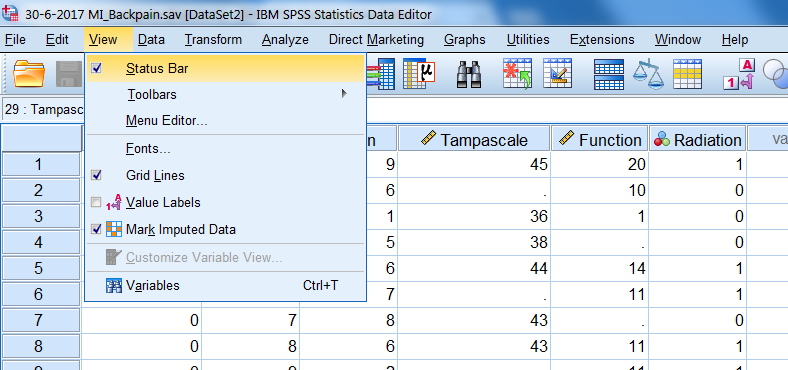
Task: Click the Insert Cases toolbar icon
Action: pos(518,74)
